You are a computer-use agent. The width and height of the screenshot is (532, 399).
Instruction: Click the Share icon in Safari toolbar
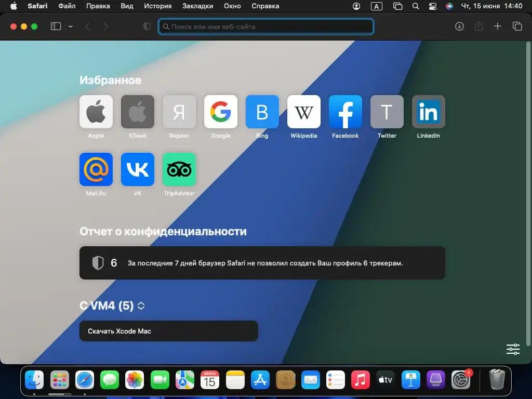pos(478,26)
